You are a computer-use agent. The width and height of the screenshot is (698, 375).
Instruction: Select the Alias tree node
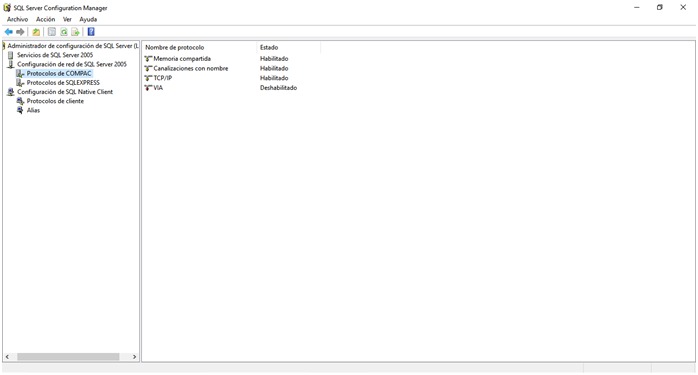pos(33,110)
